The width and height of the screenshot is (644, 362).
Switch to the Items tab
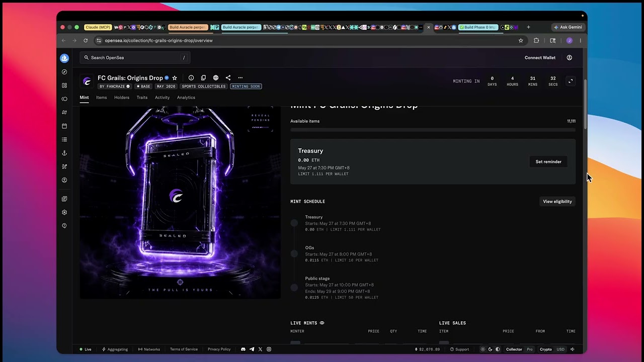coord(102,98)
